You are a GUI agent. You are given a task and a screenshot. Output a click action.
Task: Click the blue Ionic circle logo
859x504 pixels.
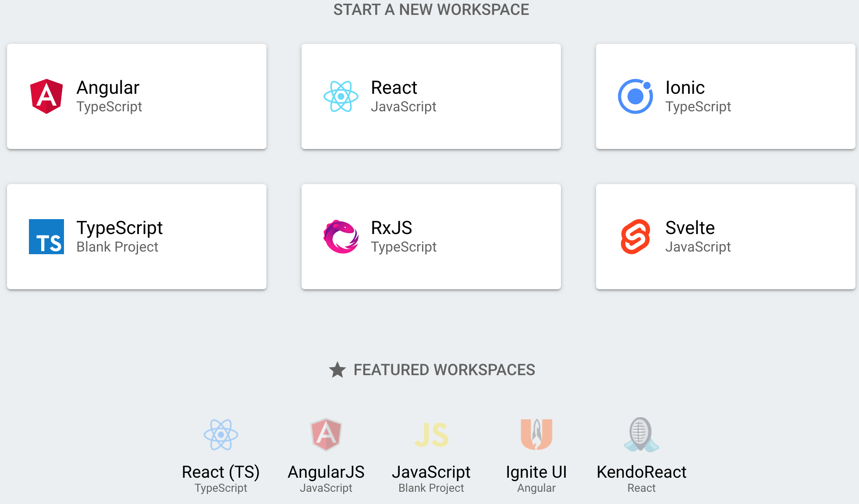coord(635,96)
